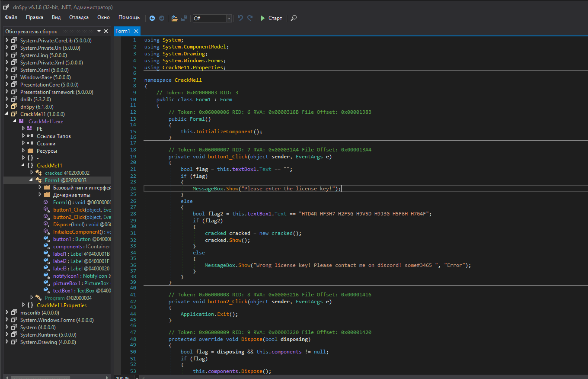Open the Помощь menu
The width and height of the screenshot is (588, 379).
[129, 17]
